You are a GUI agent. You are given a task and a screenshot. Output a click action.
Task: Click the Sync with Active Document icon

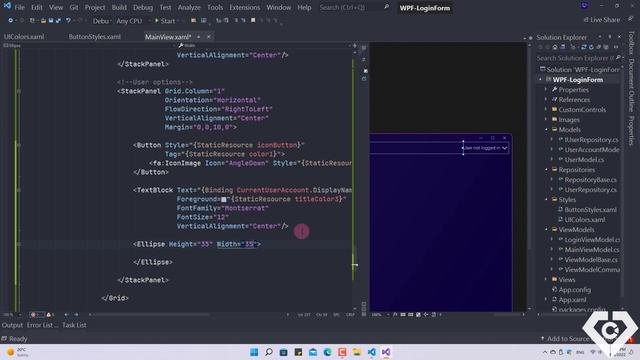pyautogui.click(x=584, y=47)
